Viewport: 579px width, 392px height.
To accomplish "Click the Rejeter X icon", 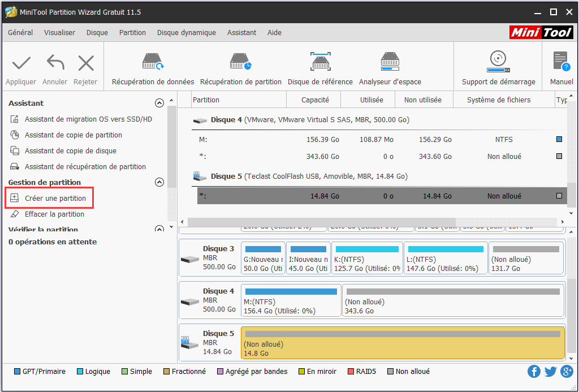I will point(86,63).
